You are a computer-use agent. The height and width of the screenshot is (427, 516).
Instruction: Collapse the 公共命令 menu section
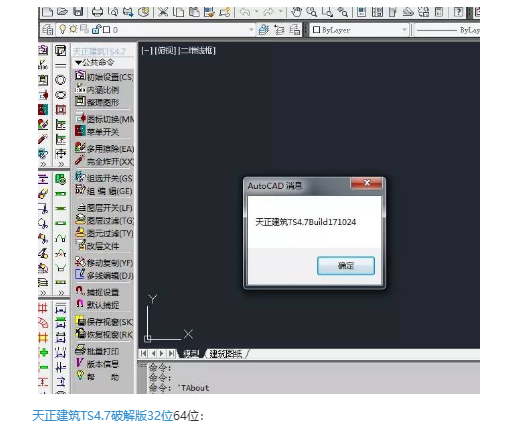(x=94, y=62)
